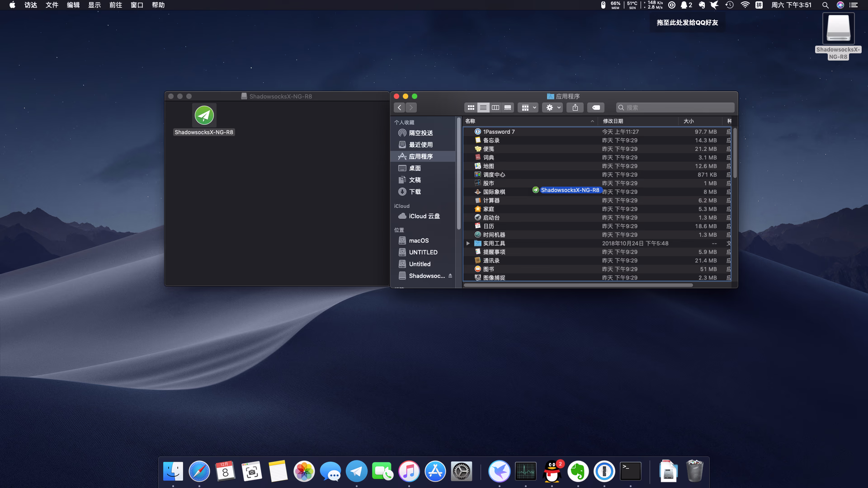The image size is (868, 488).
Task: Expand the 实用工具 folder disclosure triangle
Action: (468, 244)
